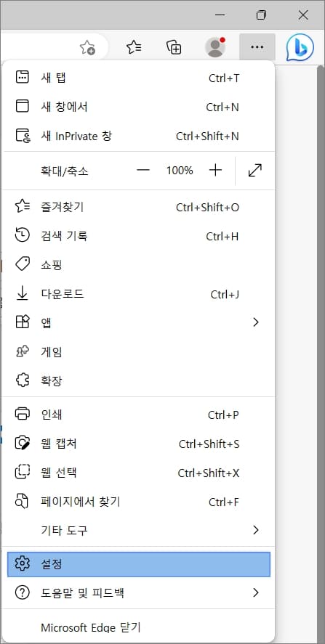Open the Collections toolbar icon
The image size is (325, 644).
point(174,47)
